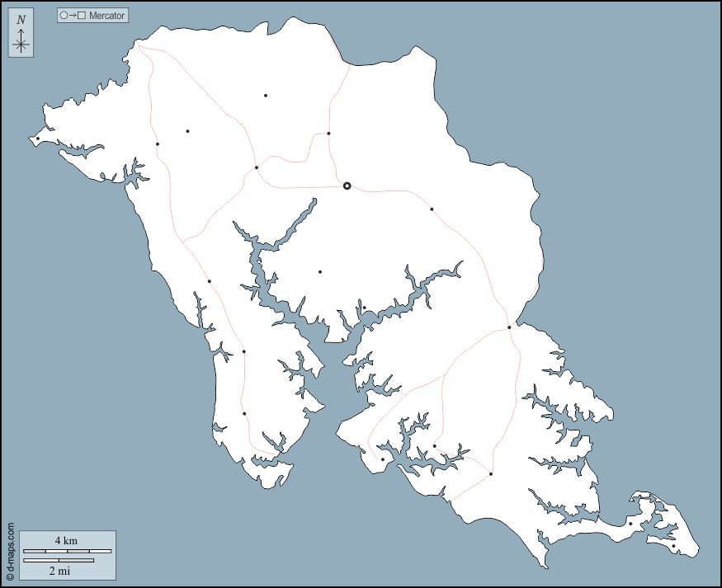The height and width of the screenshot is (588, 722).
Task: Click the Mercator projection label text
Action: (x=106, y=16)
